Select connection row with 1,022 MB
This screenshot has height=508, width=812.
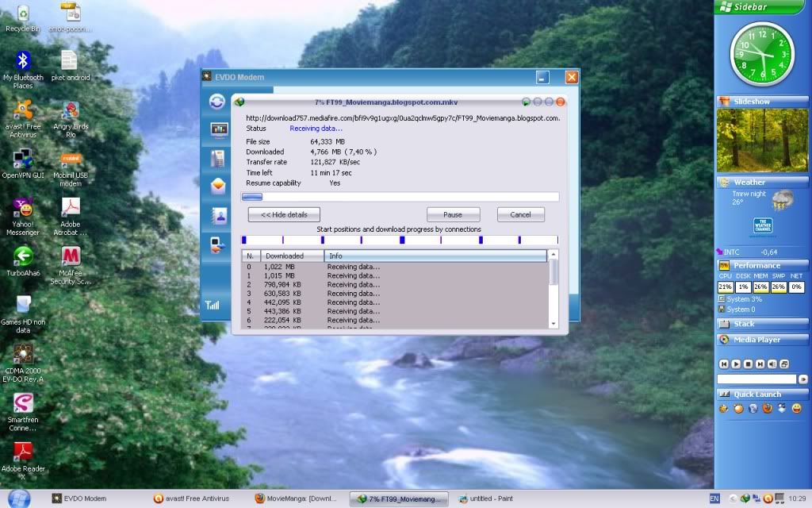(395, 267)
